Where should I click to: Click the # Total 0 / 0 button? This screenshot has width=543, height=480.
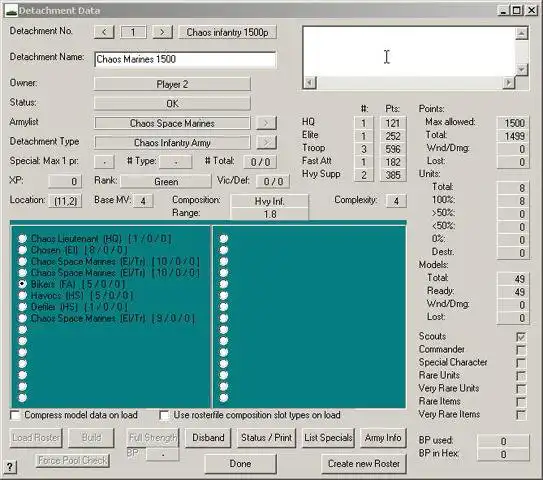click(x=260, y=162)
